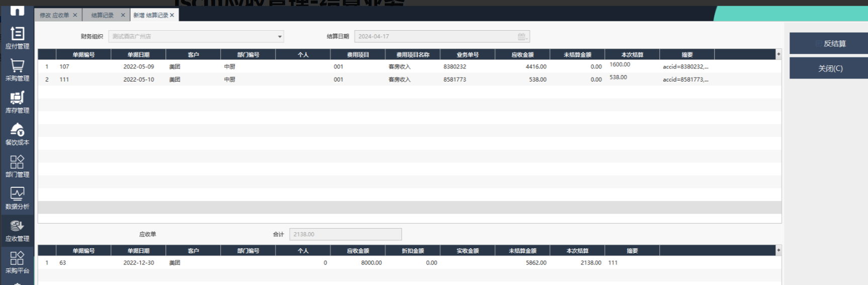Viewport: 868px width, 285px height.
Task: Click the 反结算 button
Action: (829, 43)
